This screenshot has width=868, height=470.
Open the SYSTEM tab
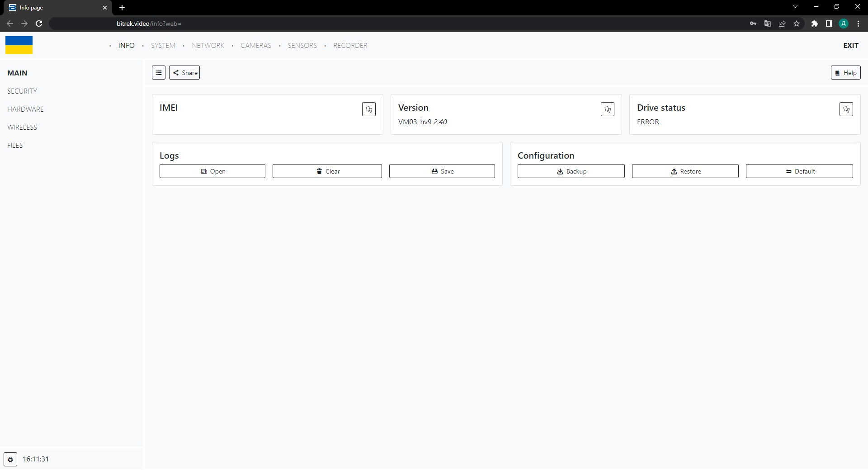tap(163, 46)
